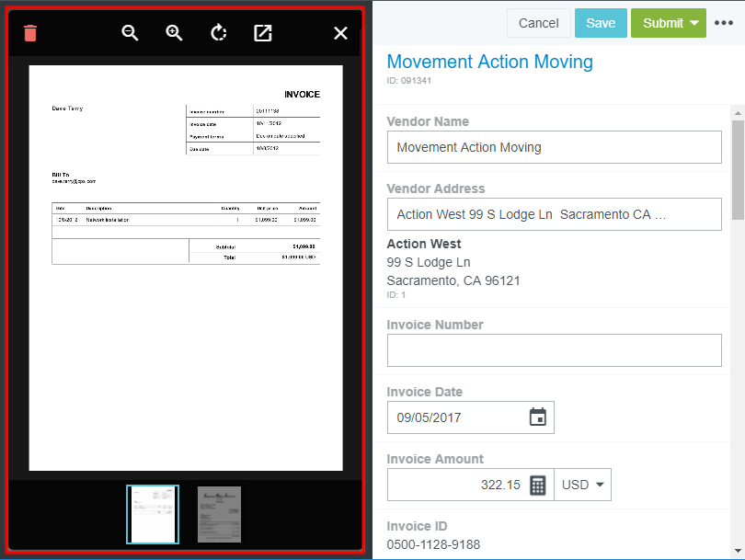Image resolution: width=745 pixels, height=560 pixels.
Task: Zoom out of the invoice document
Action: tap(131, 33)
